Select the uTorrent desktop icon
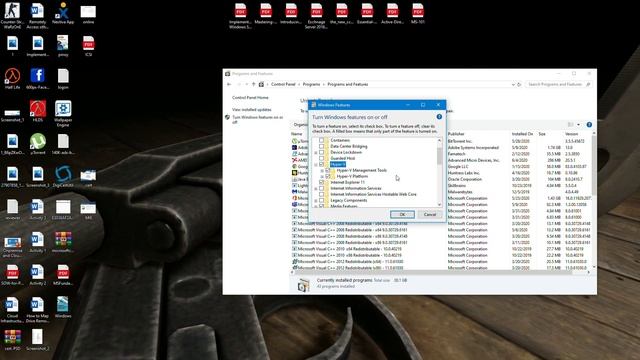The image size is (640, 360). pyautogui.click(x=38, y=144)
